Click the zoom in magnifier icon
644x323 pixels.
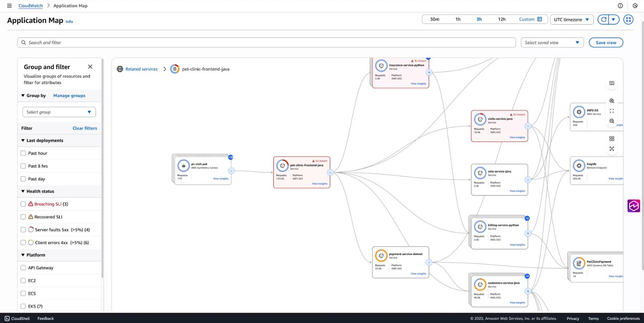click(612, 101)
